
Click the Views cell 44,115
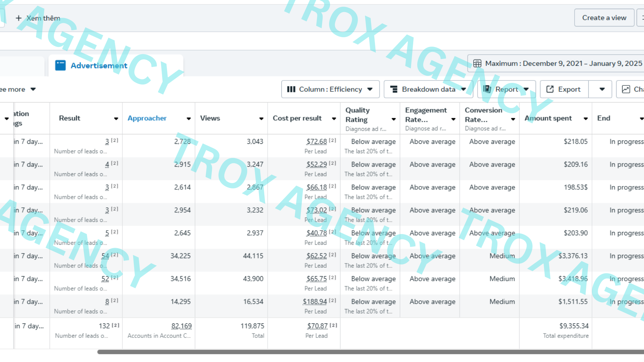tap(253, 256)
